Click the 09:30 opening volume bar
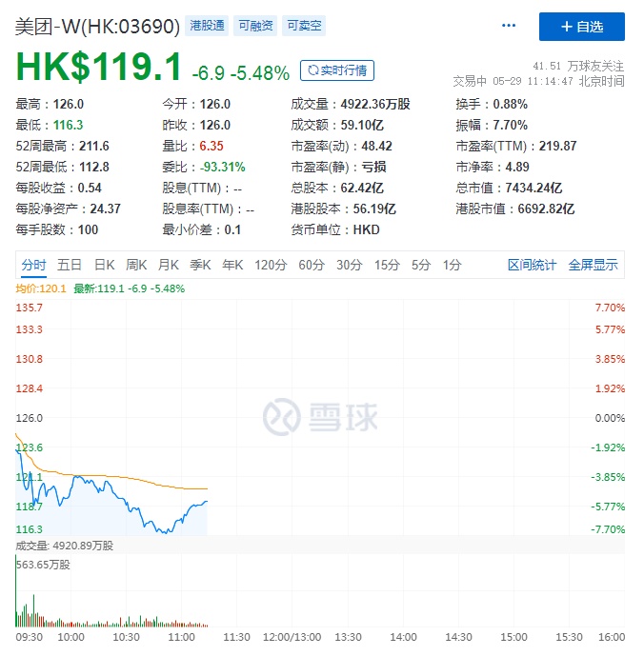 (x=16, y=591)
